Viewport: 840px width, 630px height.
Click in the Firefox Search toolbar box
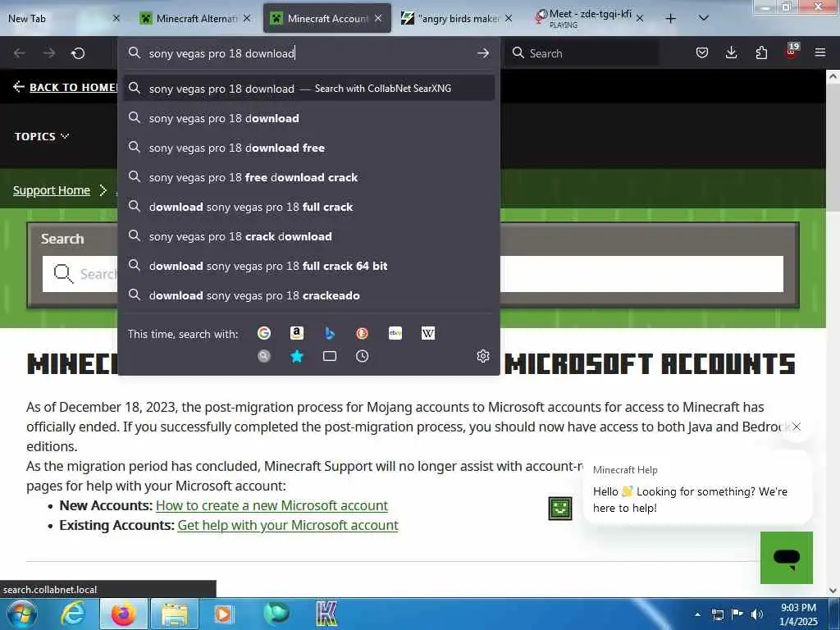[x=583, y=53]
